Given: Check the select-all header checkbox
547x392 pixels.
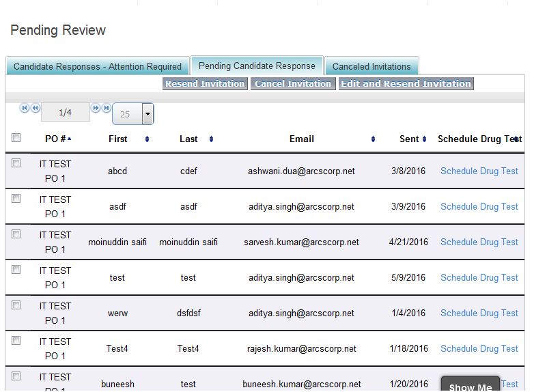Looking at the screenshot, I should [16, 138].
